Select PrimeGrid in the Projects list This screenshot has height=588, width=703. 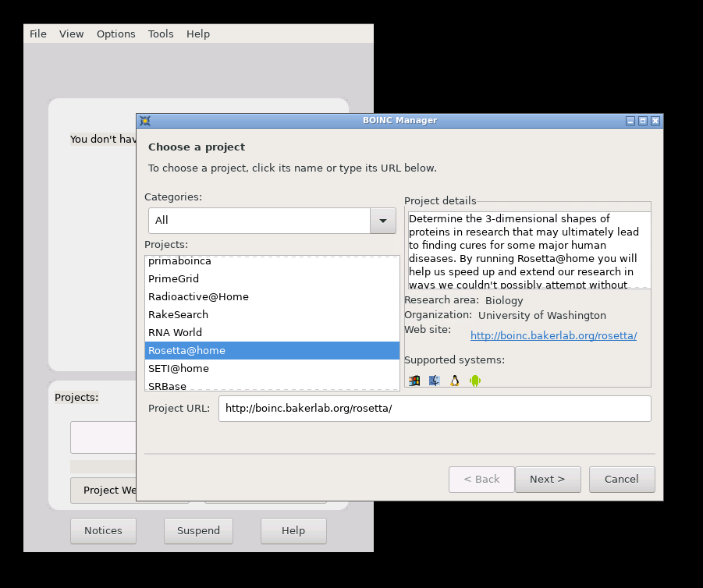(272, 278)
